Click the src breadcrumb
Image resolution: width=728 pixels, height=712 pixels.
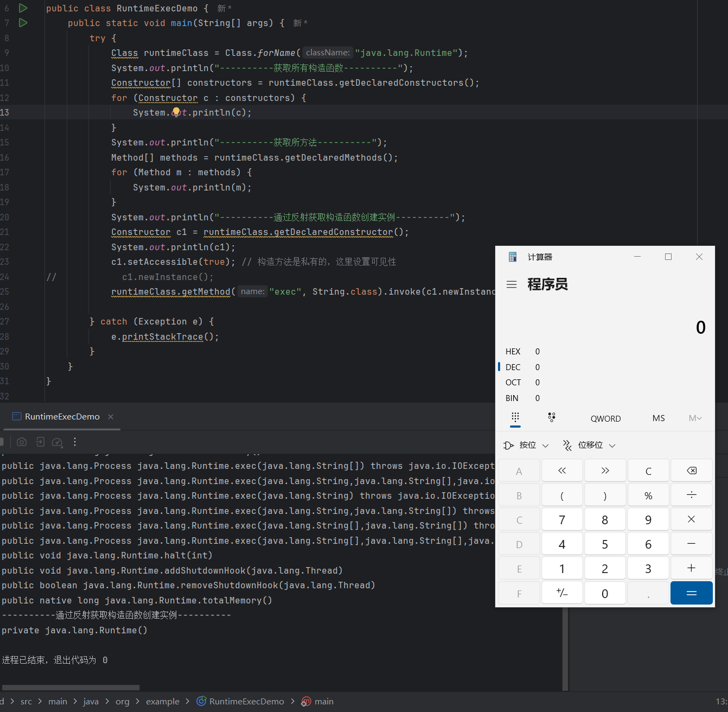point(26,701)
